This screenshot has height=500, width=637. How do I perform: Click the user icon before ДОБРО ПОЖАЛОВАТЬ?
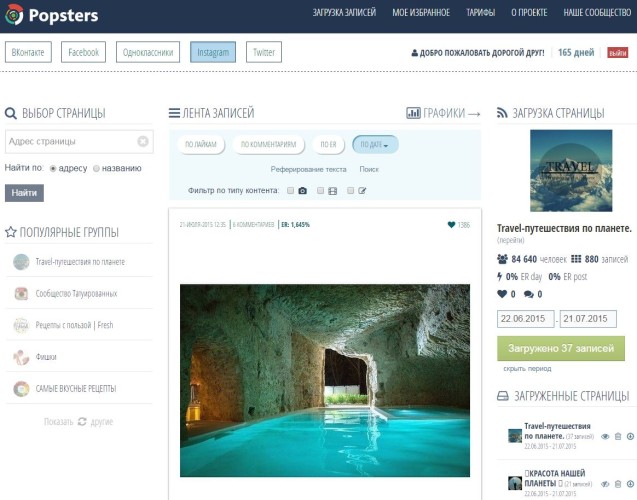tap(414, 53)
